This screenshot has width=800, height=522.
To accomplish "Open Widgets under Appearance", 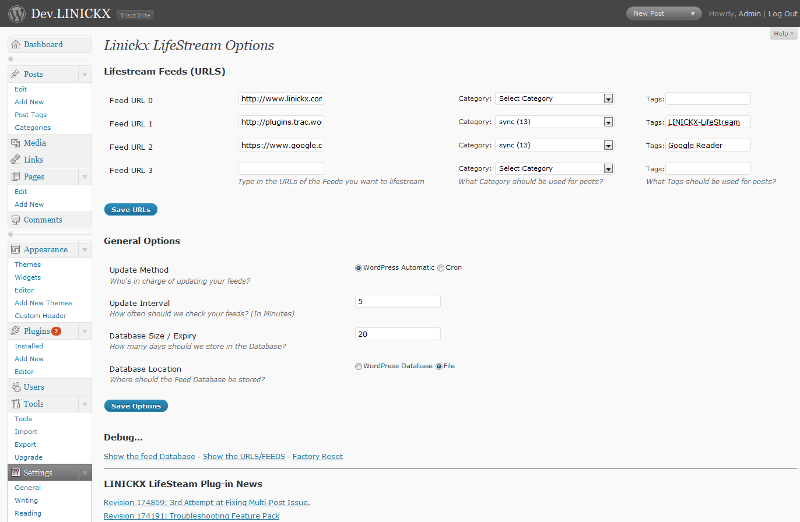I will tap(28, 278).
